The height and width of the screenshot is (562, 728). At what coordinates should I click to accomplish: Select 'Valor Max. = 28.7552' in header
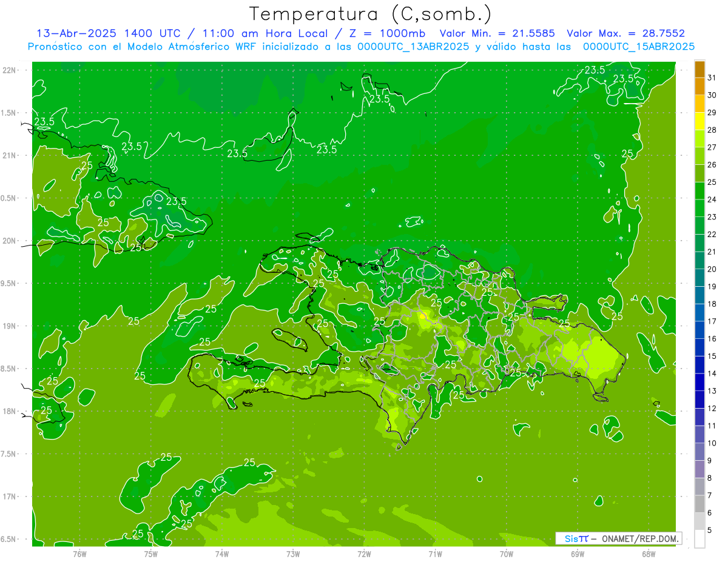click(626, 33)
